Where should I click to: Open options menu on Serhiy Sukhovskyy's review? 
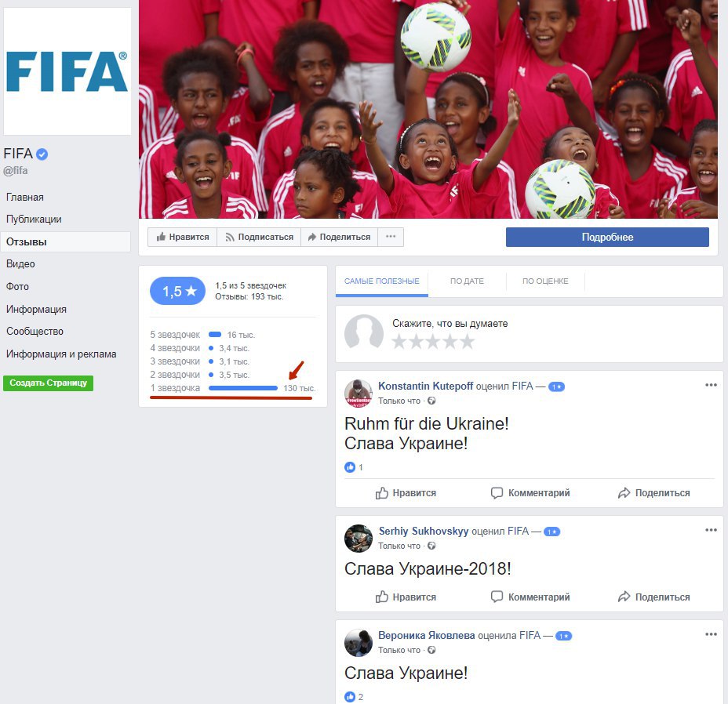(711, 530)
